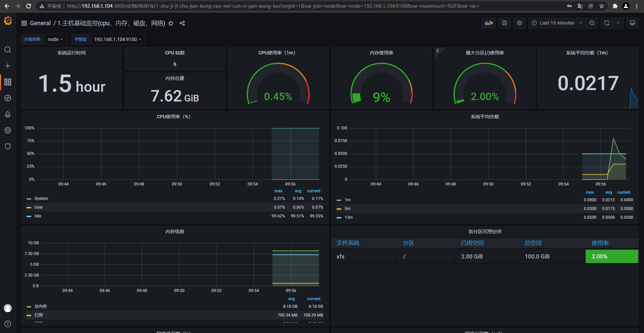Toggle User series in CPU legend
Screen dimensions: 644x333
[x=38, y=207]
